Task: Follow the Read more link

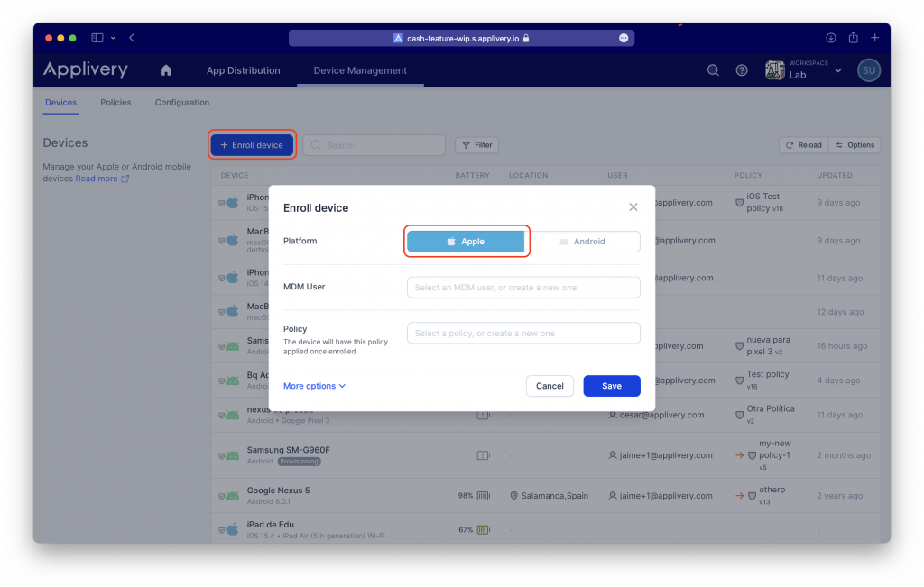Action: [x=102, y=179]
